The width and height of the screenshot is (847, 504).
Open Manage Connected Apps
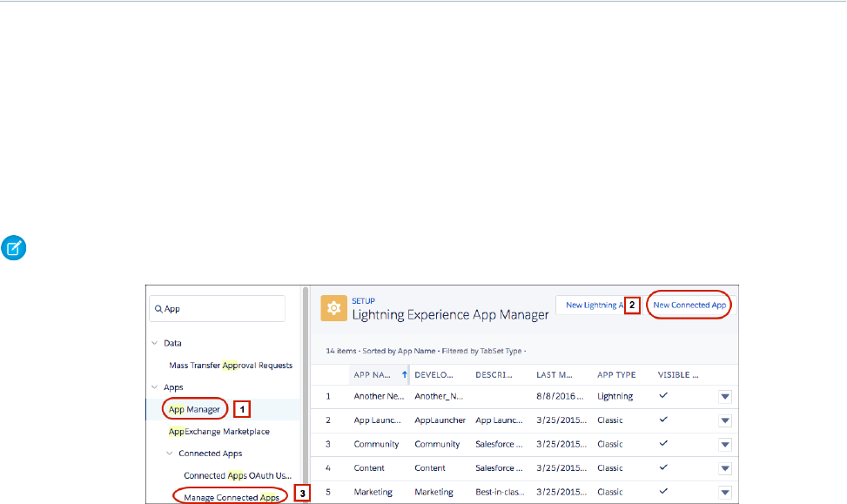click(232, 497)
